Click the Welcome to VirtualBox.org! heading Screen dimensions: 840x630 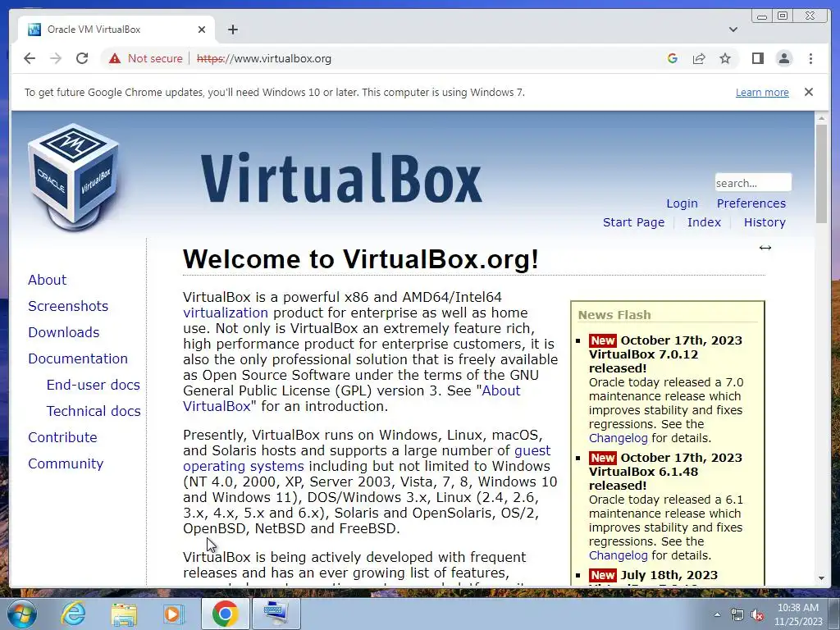361,259
